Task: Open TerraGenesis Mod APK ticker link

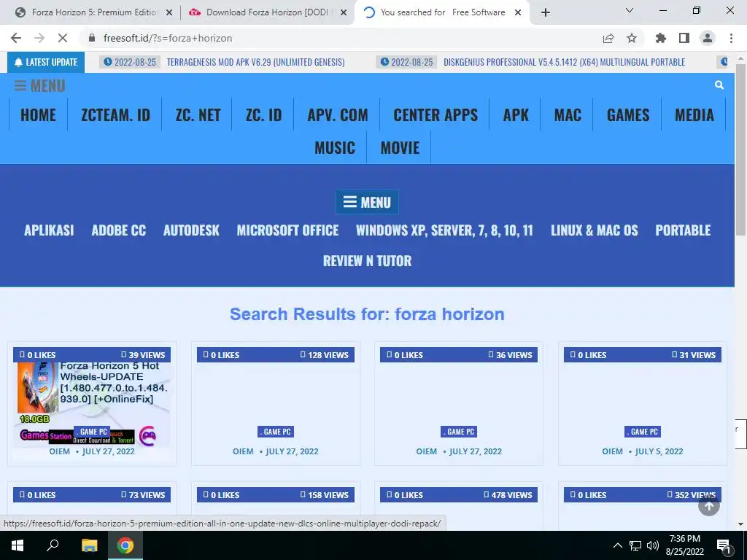Action: pos(255,62)
